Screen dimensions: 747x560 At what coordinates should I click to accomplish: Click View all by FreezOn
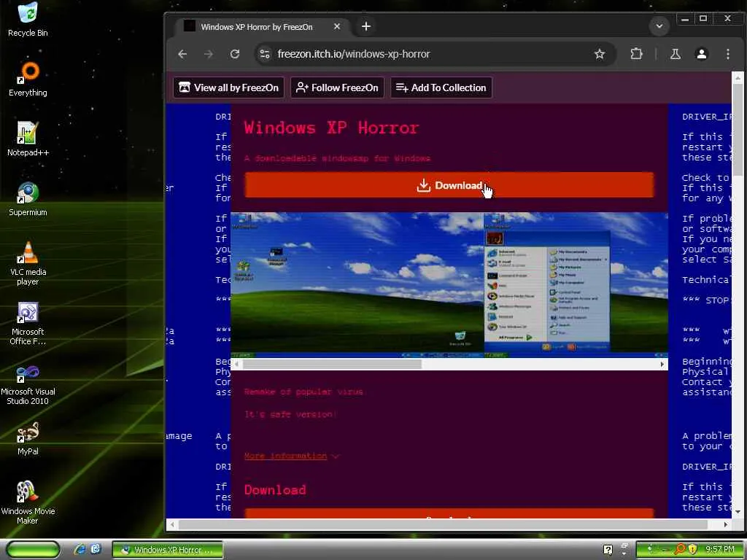pos(228,87)
